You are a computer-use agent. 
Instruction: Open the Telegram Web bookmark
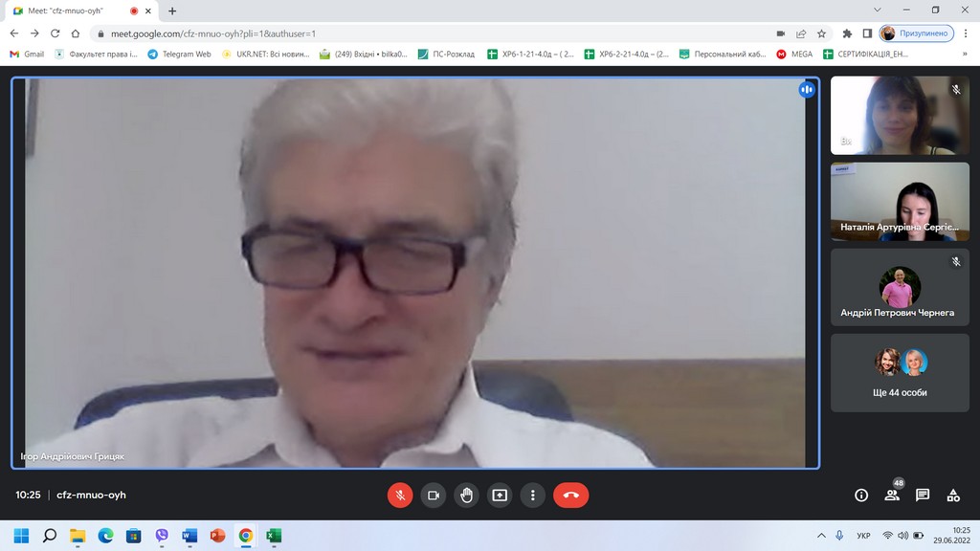179,55
